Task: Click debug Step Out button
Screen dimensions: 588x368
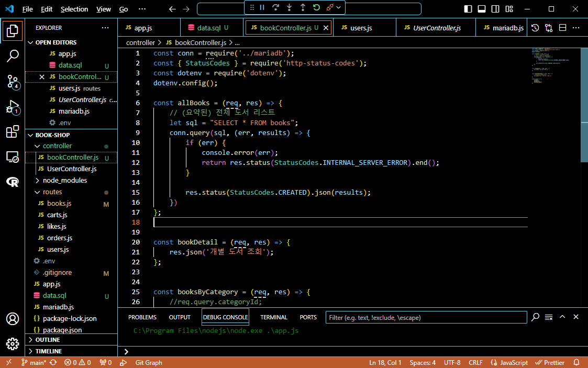Action: 303,7
